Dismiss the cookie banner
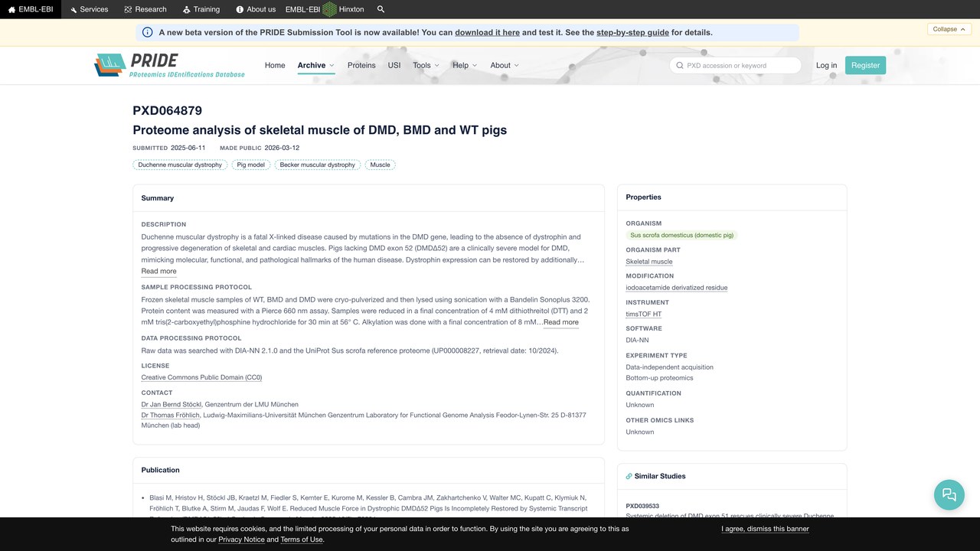 [765, 529]
